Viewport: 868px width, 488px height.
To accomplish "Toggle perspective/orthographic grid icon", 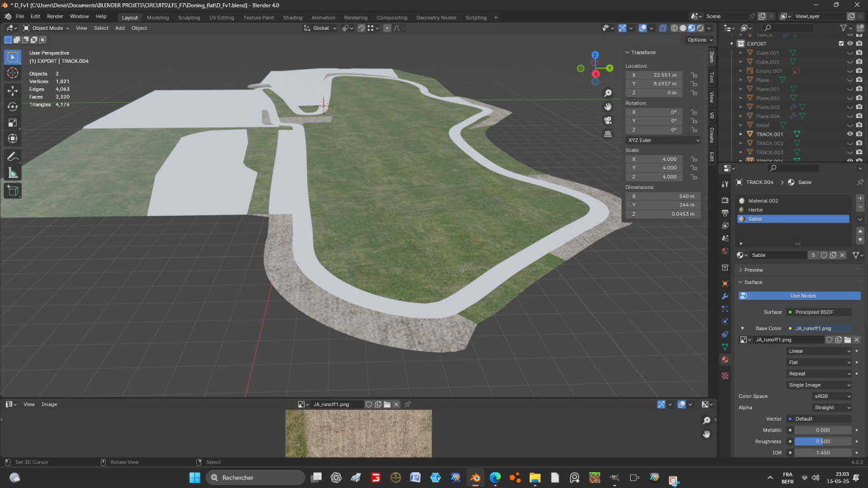I will 608,135.
